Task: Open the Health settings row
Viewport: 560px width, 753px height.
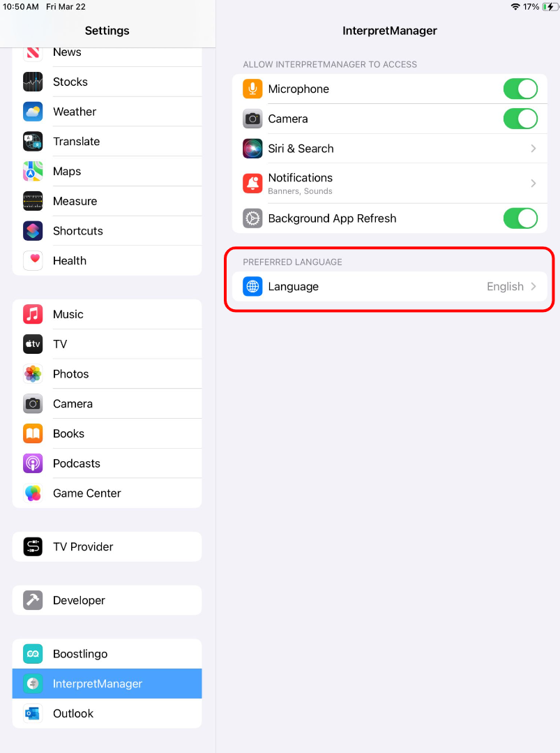Action: tap(107, 261)
